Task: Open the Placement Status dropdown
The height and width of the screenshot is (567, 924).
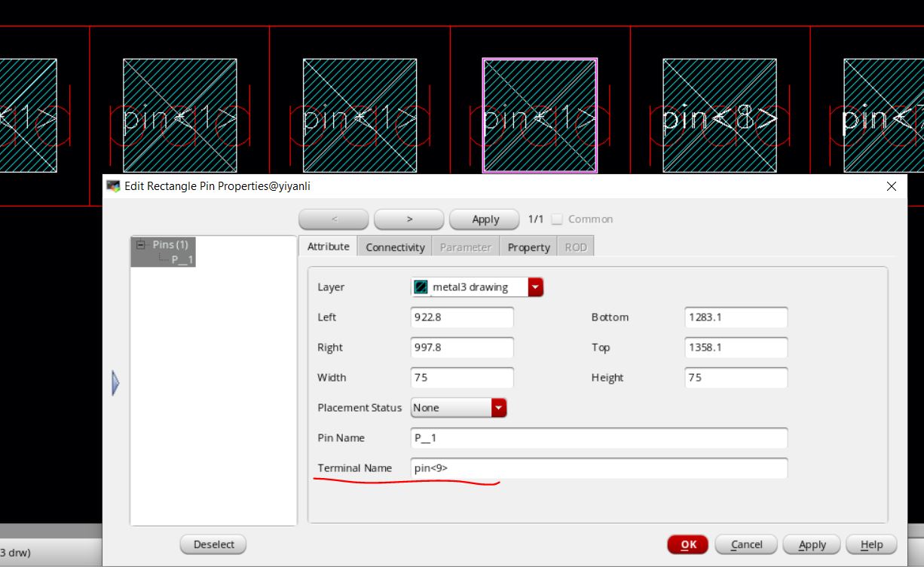Action: [x=498, y=408]
